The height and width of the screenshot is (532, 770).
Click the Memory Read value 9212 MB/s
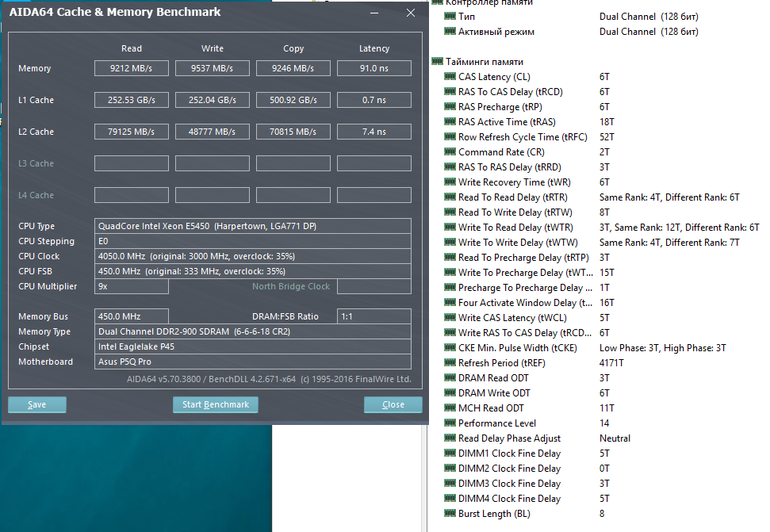tap(132, 68)
